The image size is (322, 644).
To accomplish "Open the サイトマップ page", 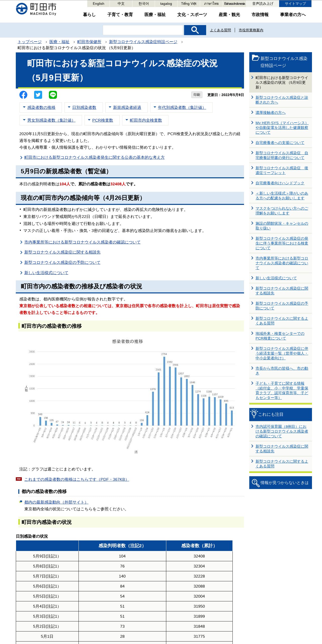I will tap(295, 4).
